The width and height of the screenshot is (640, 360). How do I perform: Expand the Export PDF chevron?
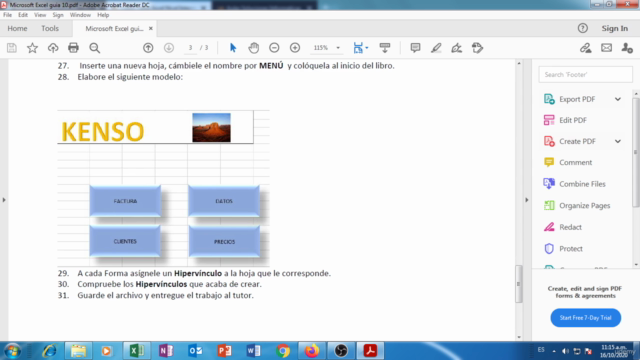tap(618, 99)
